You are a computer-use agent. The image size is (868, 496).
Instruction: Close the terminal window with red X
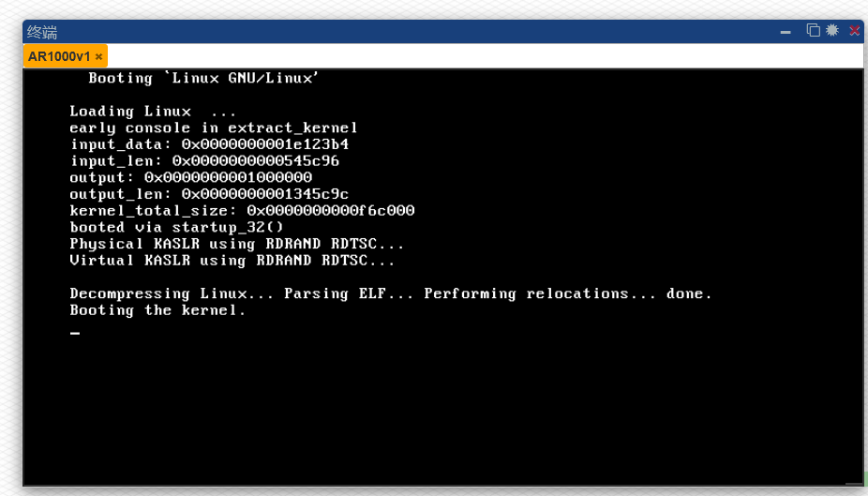(x=854, y=31)
